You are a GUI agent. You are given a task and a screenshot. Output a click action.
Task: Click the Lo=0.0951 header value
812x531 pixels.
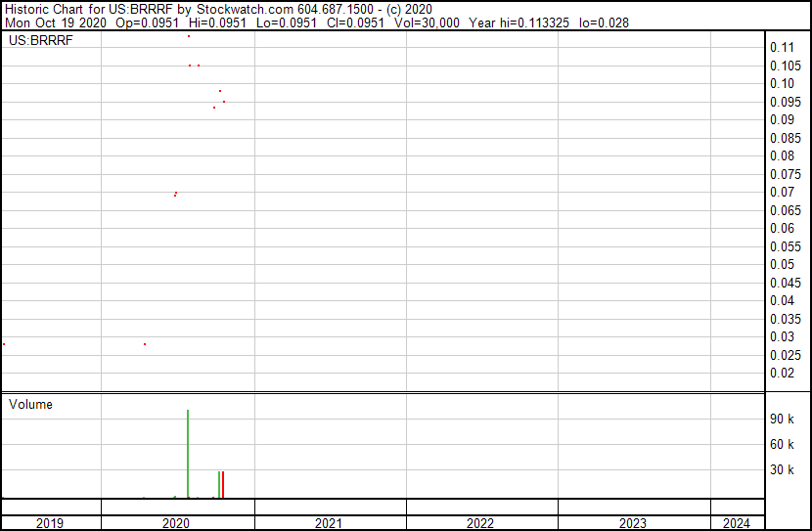(287, 22)
